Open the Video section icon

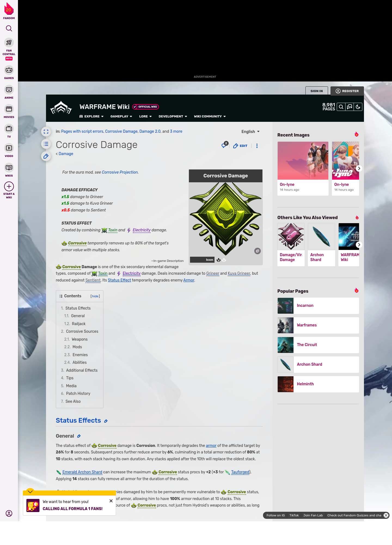9,148
